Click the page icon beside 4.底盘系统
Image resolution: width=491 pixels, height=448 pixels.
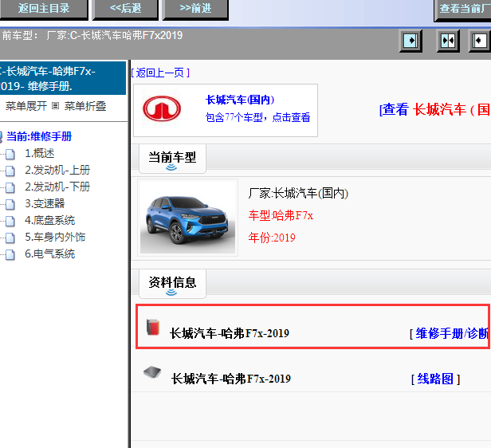10,221
